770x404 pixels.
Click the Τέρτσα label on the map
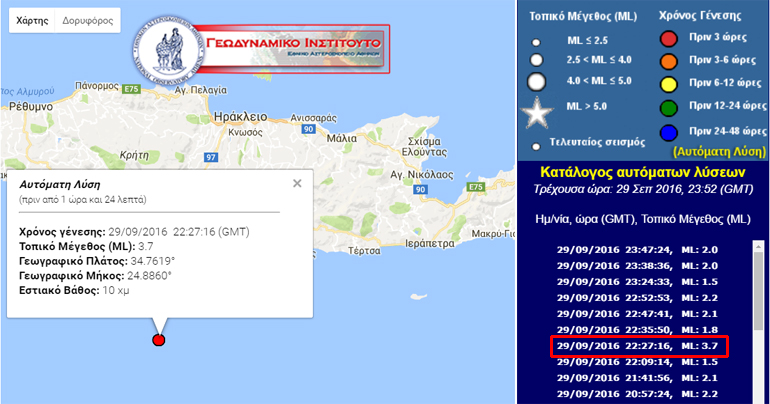[364, 251]
